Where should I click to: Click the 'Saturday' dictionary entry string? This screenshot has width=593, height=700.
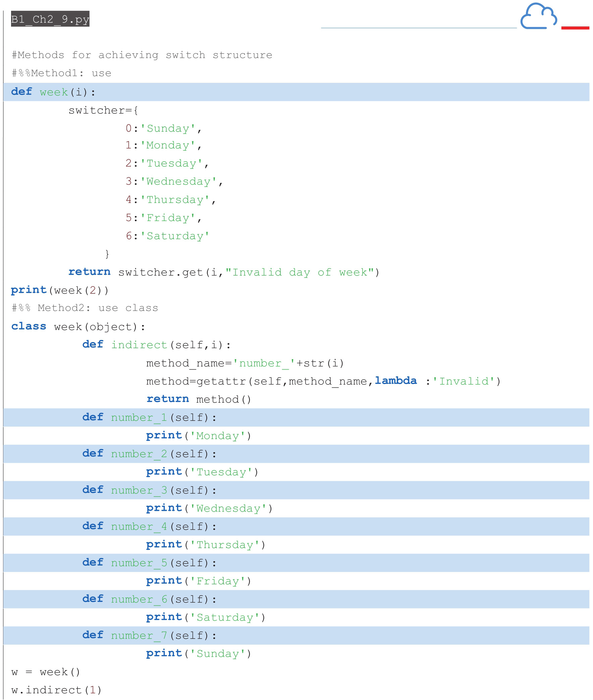tap(175, 236)
